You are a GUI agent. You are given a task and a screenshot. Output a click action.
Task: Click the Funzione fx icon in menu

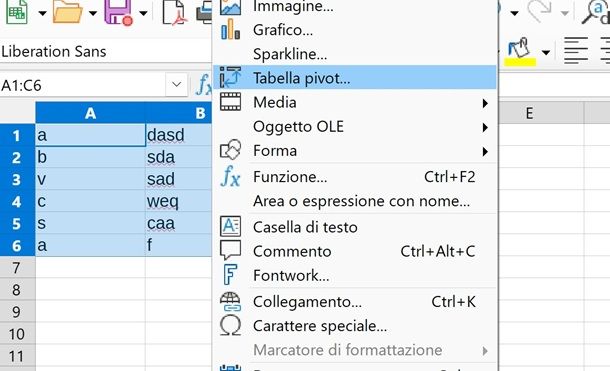[230, 176]
